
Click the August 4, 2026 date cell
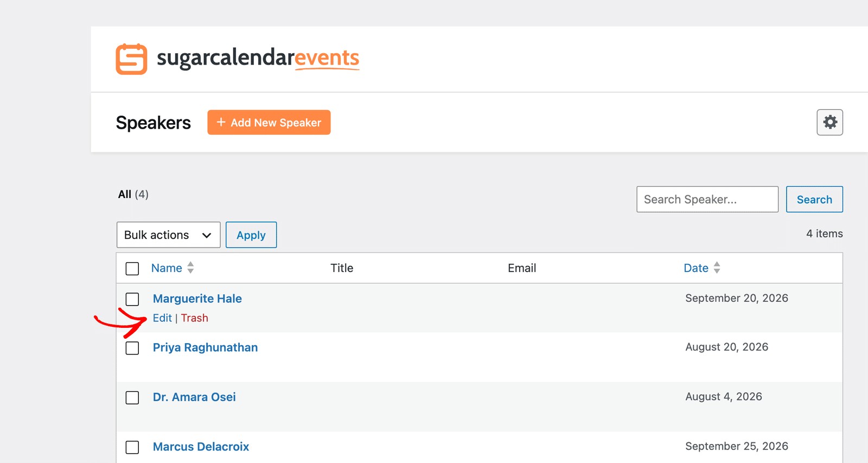tap(724, 396)
